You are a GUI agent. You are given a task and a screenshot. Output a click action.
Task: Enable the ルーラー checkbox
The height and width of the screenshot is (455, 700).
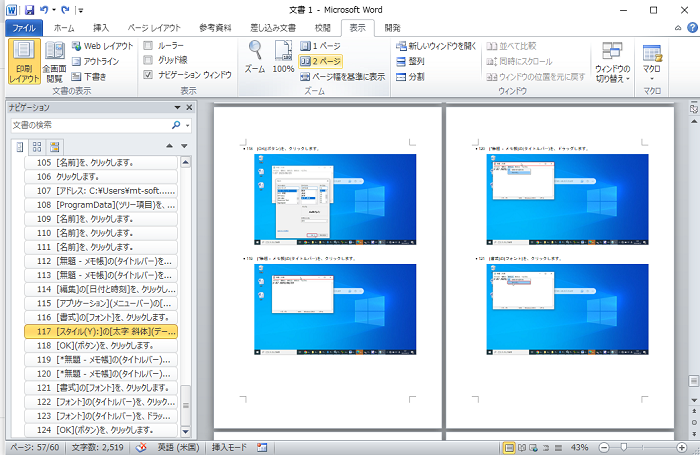tap(148, 46)
